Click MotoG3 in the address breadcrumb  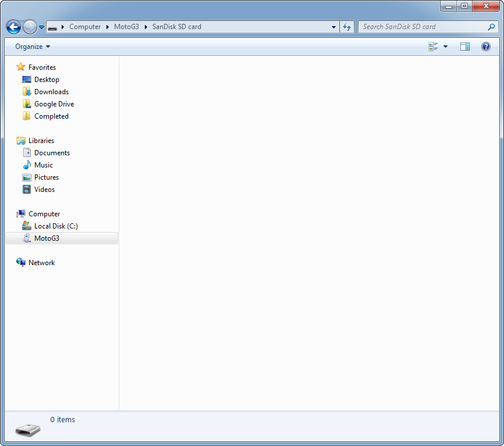coord(126,27)
